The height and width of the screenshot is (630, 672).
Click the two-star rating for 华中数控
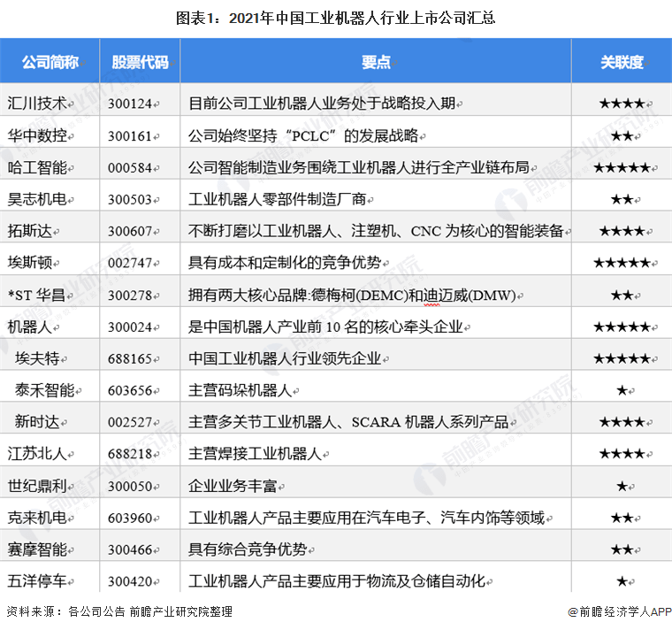(x=622, y=135)
